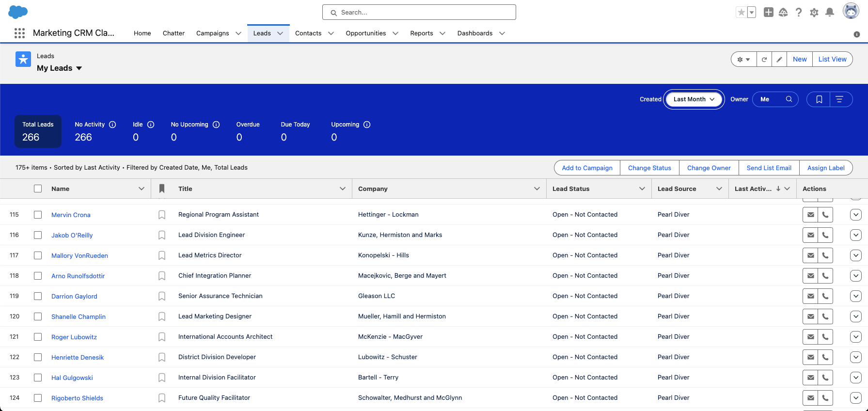Email Mervin Crona using envelope icon
This screenshot has width=868, height=411.
[x=810, y=215]
